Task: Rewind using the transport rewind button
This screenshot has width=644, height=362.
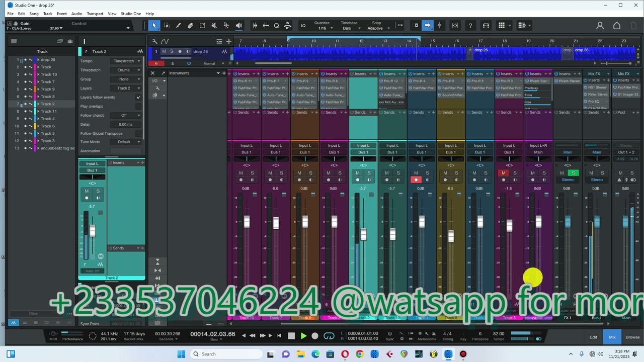Action: [253, 336]
